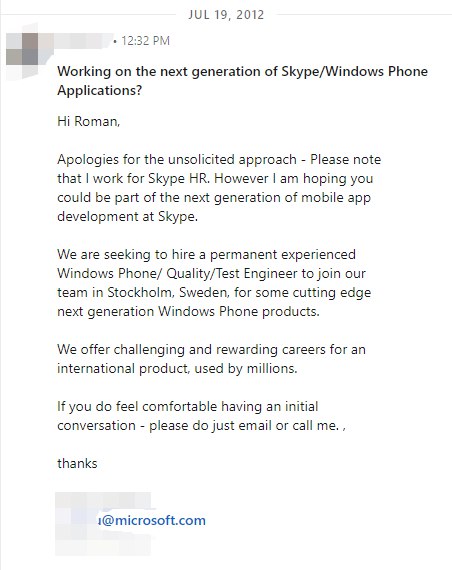Open the @microsoft.com email address link
The width and height of the screenshot is (452, 570).
pos(152,520)
